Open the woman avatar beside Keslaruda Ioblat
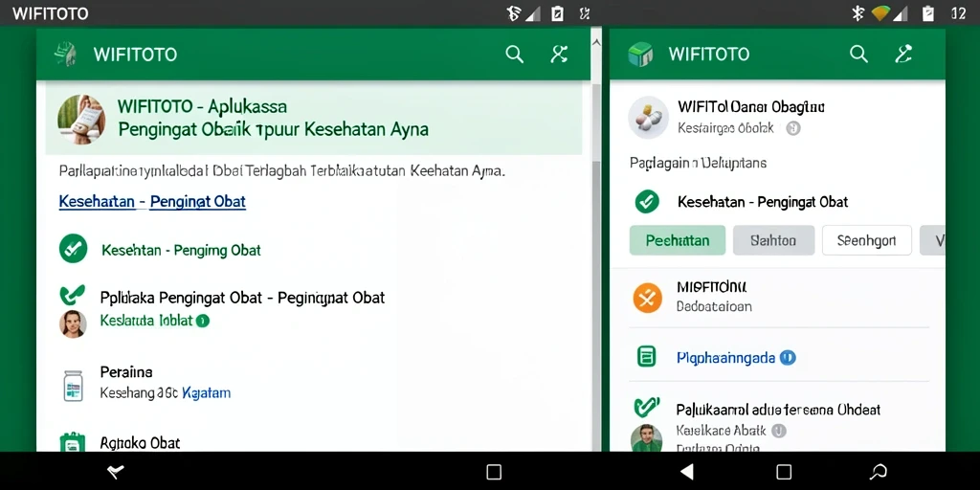 (73, 323)
